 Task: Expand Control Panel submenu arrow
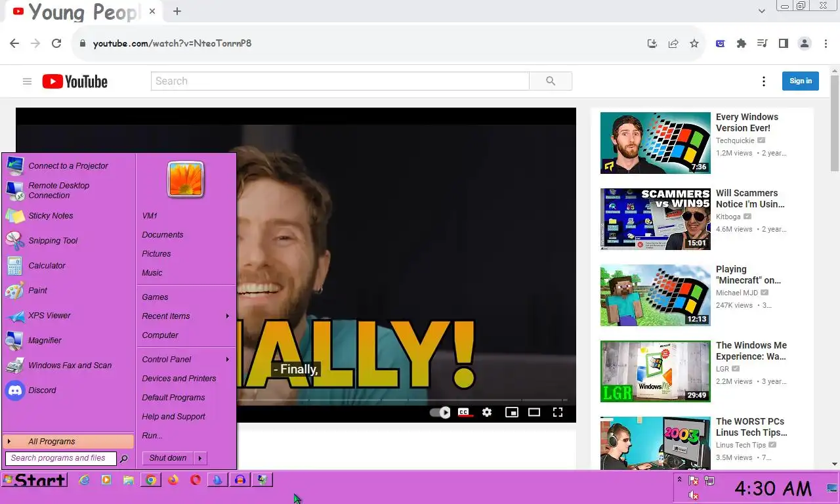tap(228, 360)
